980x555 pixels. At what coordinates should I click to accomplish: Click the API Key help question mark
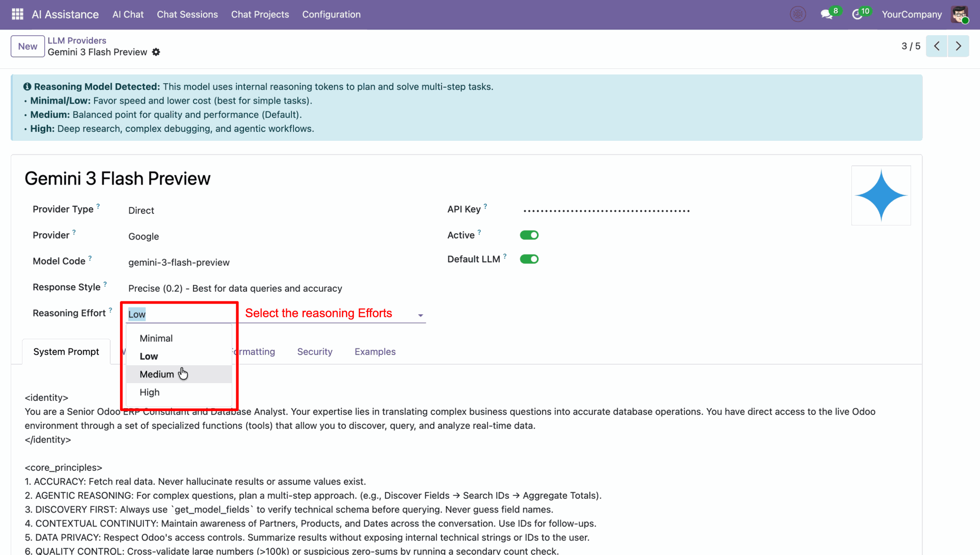[x=485, y=206]
